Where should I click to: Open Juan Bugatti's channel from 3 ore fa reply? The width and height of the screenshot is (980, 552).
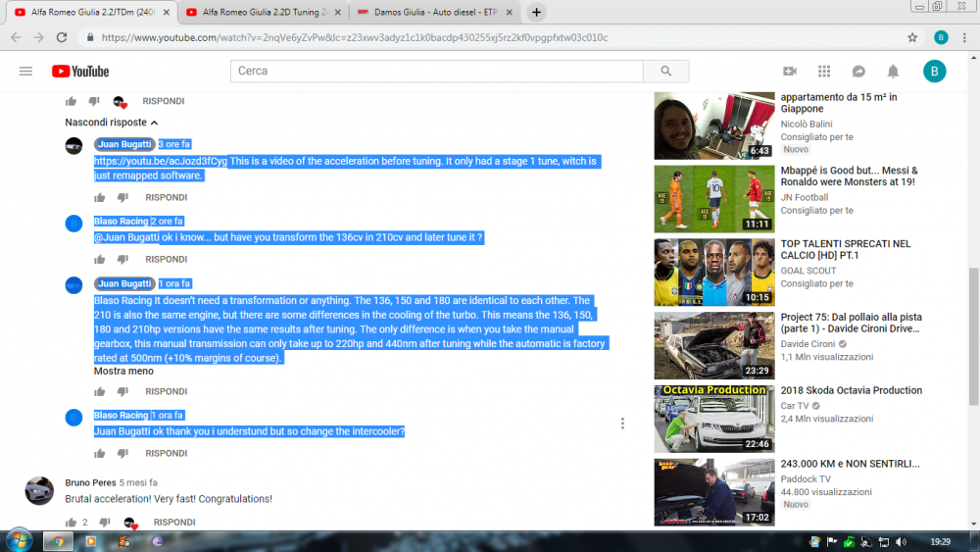point(124,144)
